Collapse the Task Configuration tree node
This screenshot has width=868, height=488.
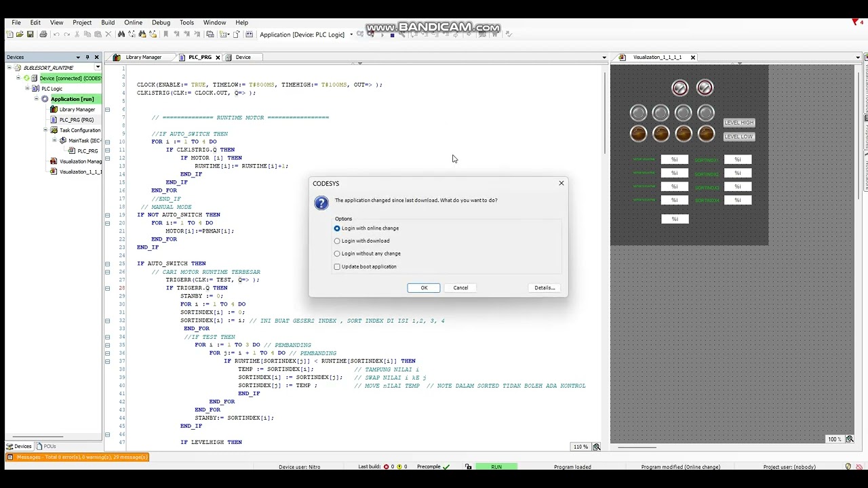point(45,130)
